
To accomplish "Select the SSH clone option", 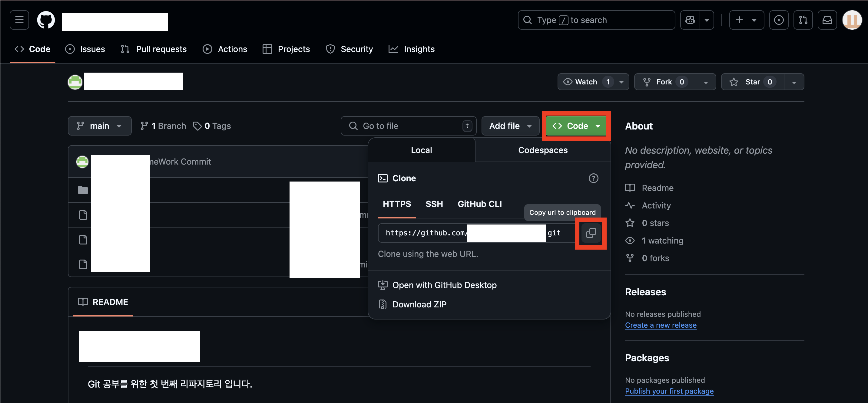I will (434, 204).
